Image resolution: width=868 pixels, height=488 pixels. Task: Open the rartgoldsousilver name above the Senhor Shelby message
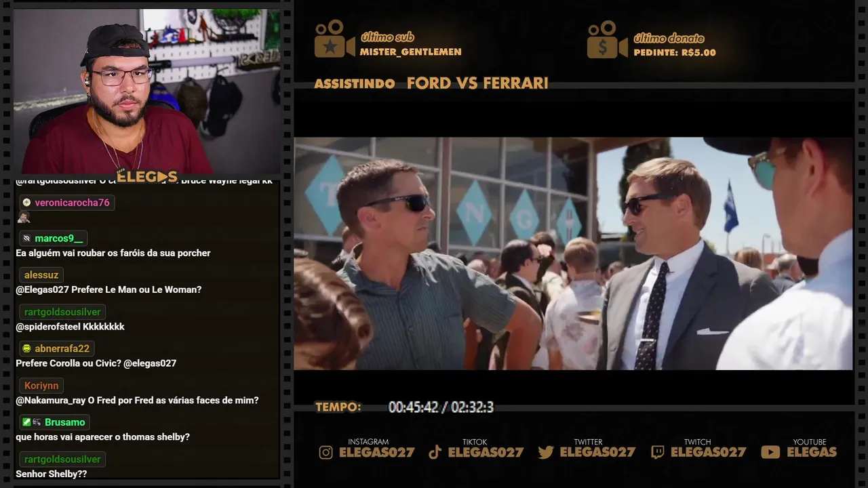coord(62,459)
